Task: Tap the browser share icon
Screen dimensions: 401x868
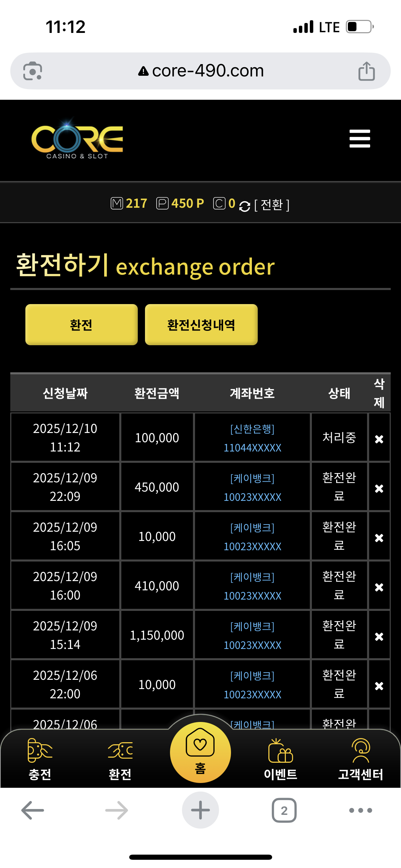Action: click(x=366, y=71)
